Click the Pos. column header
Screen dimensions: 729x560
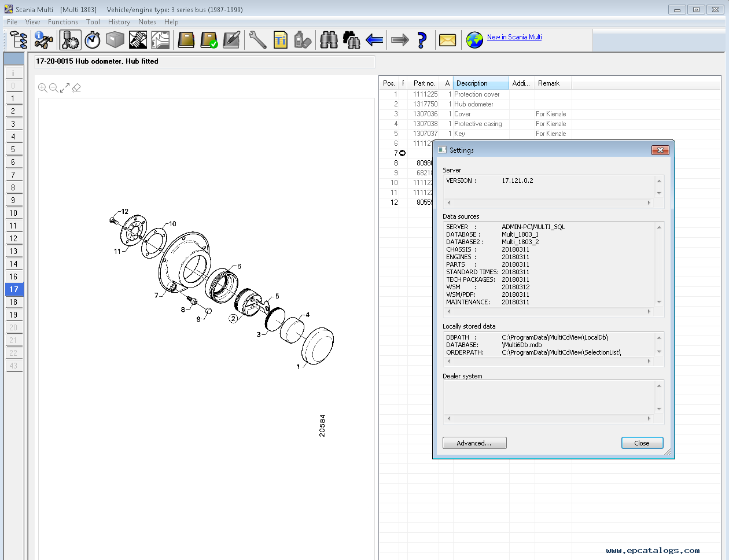tap(389, 83)
